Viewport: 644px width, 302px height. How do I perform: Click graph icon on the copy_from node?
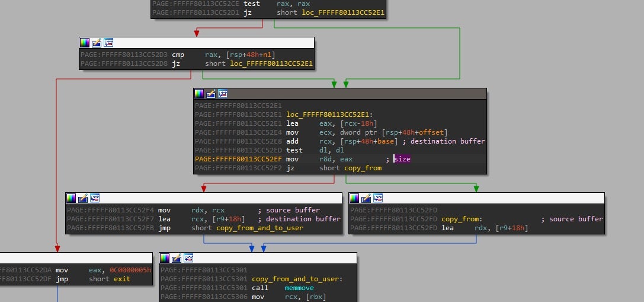tap(378, 198)
